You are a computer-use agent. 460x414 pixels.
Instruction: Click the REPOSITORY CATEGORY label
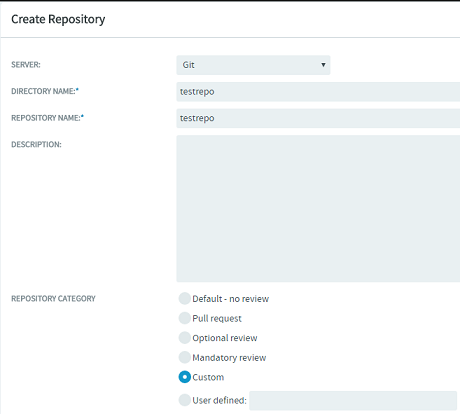tap(53, 298)
